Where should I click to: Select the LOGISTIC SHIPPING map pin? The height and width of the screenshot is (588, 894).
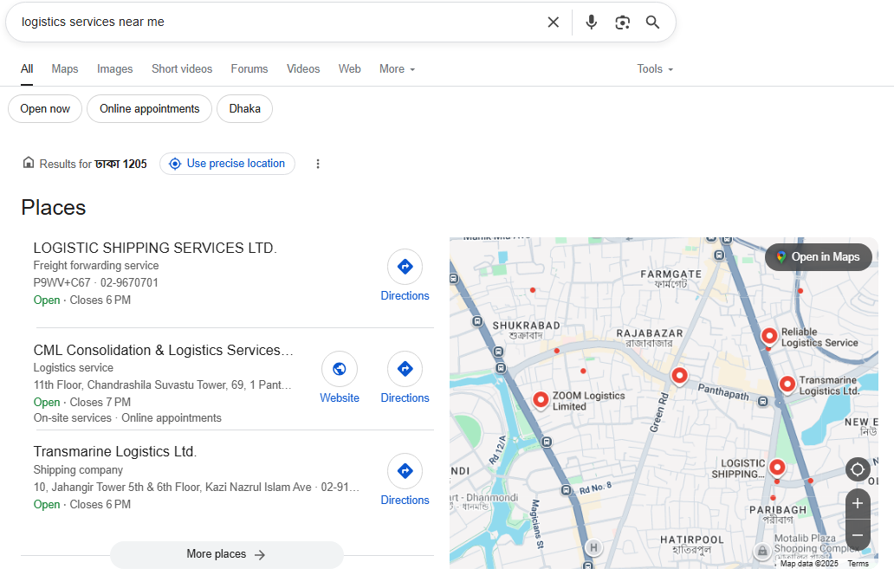[777, 468]
